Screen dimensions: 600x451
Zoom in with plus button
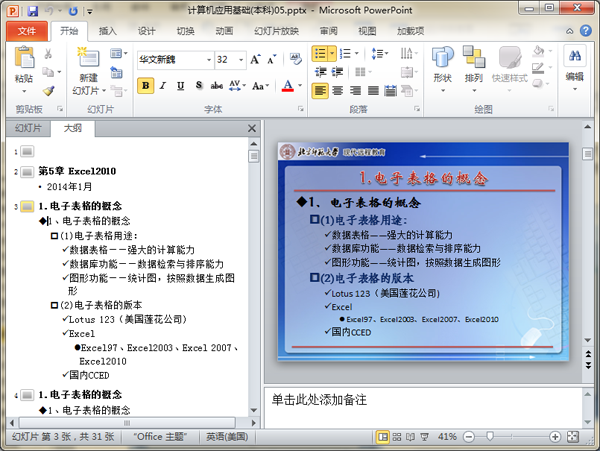click(555, 436)
